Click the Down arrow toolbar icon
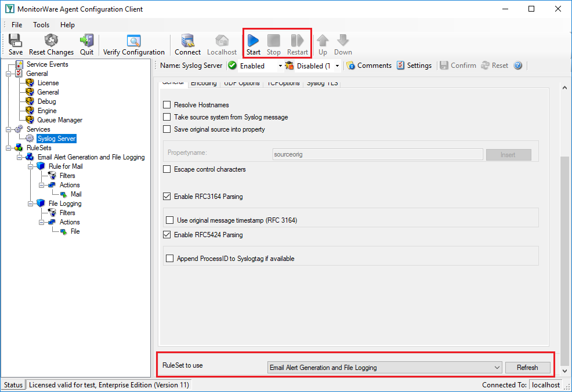Screen dimensions: 572x392 click(x=343, y=45)
